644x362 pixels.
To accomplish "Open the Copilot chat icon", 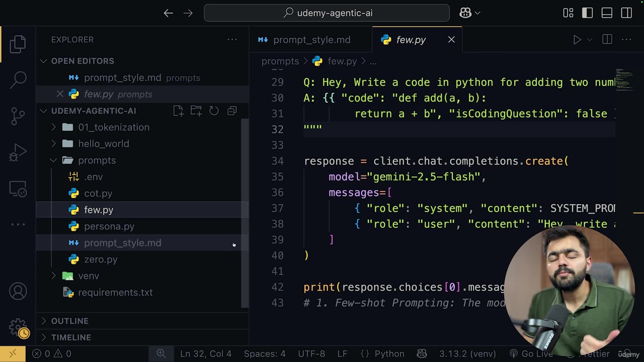I will (x=465, y=13).
